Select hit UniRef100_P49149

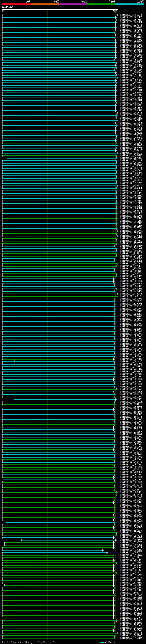click(x=131, y=371)
